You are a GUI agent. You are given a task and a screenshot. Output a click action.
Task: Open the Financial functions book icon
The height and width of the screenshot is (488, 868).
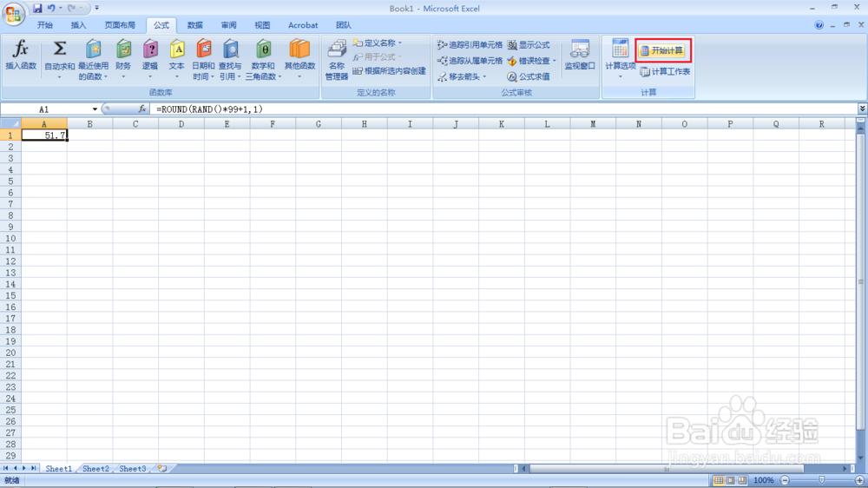(123, 49)
